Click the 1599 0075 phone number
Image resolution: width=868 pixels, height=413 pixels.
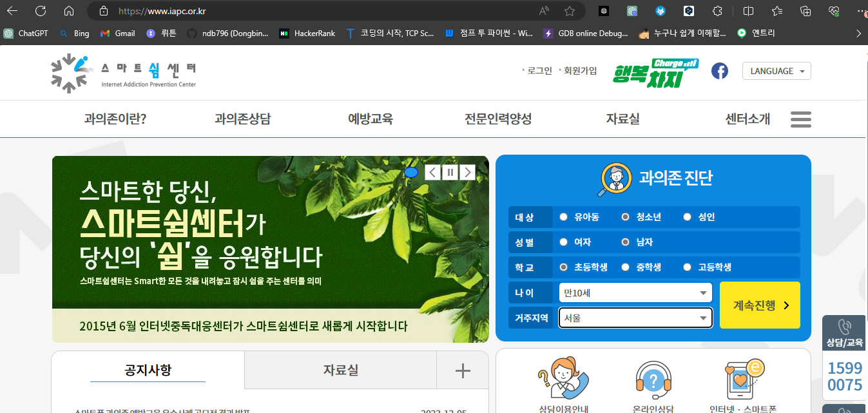click(x=845, y=377)
